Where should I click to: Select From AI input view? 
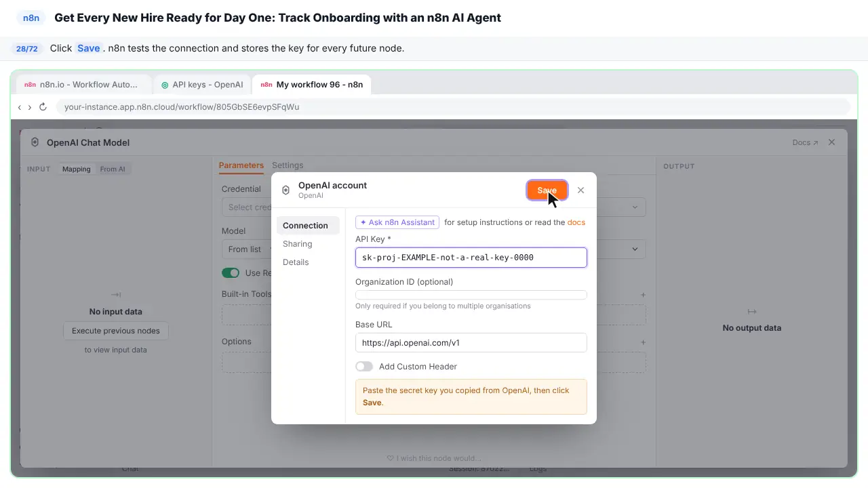pos(113,169)
